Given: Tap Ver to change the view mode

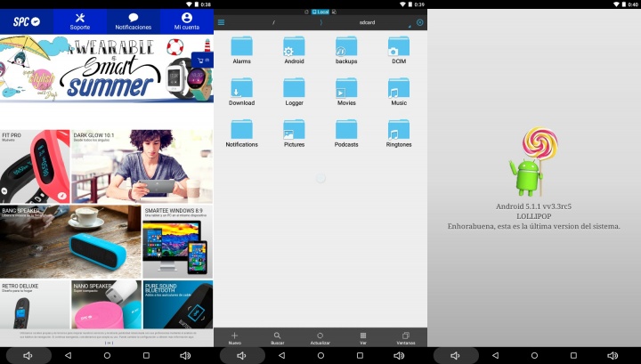Looking at the screenshot, I should pyautogui.click(x=363, y=338).
